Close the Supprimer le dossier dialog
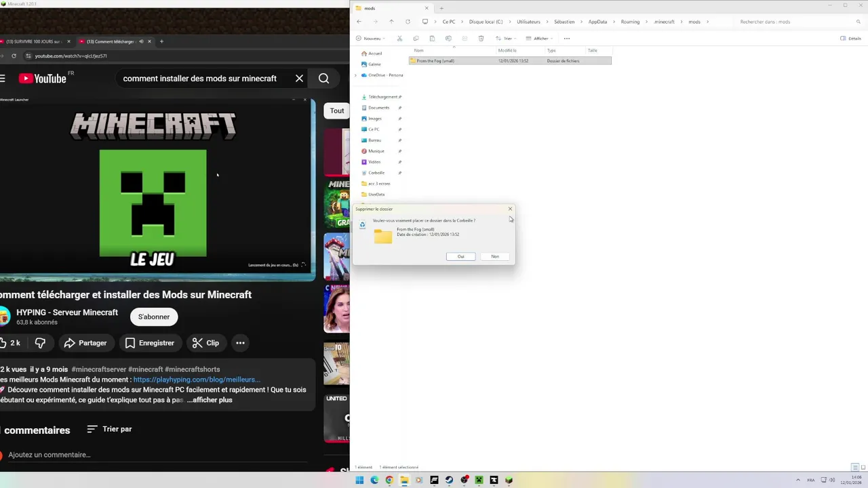This screenshot has width=868, height=488. pyautogui.click(x=510, y=209)
